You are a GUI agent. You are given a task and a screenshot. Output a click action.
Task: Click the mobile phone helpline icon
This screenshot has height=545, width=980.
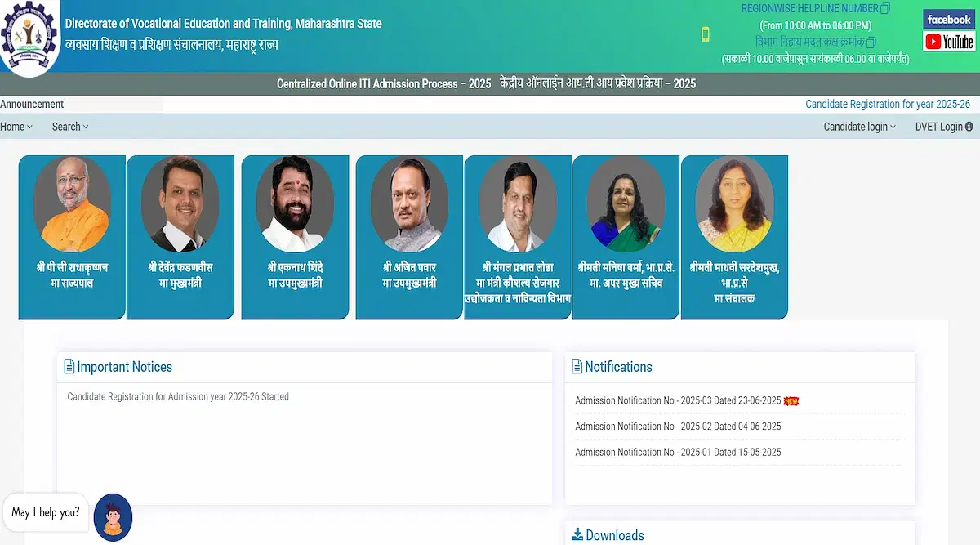coord(706,34)
